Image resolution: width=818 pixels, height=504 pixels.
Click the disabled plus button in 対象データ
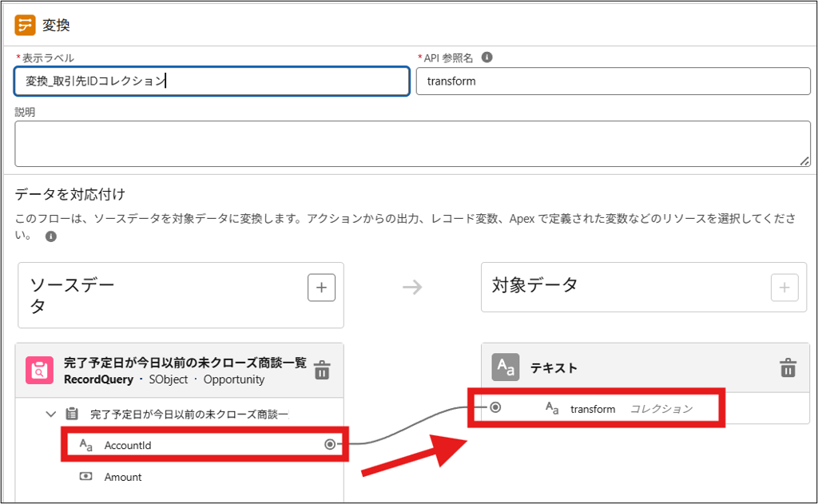click(x=784, y=288)
